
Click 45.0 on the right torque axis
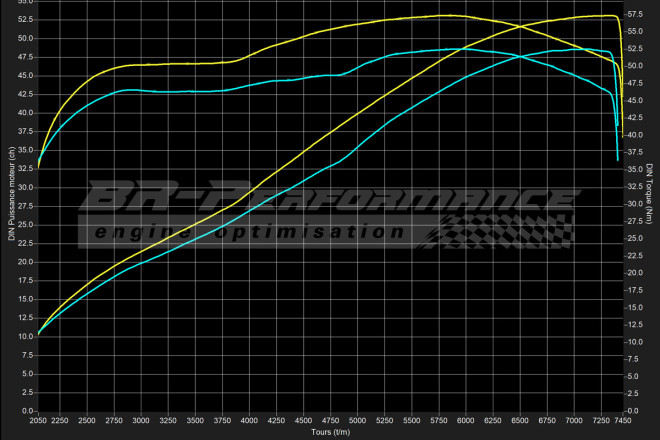634,100
